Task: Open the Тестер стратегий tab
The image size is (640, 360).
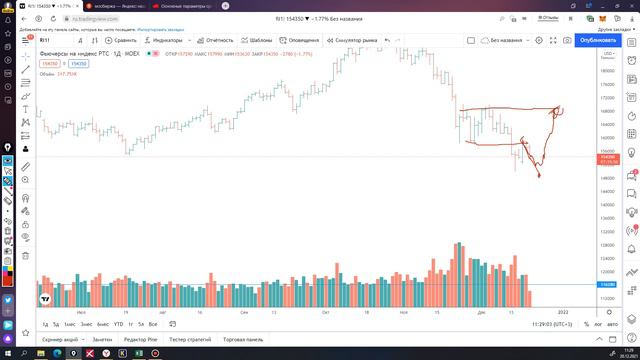Action: tap(190, 340)
